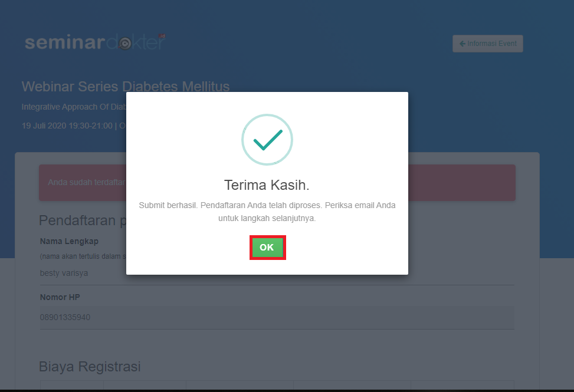Click the back arrow icon on Informasi Event
Viewport: 574px width, 392px height.
[x=463, y=44]
